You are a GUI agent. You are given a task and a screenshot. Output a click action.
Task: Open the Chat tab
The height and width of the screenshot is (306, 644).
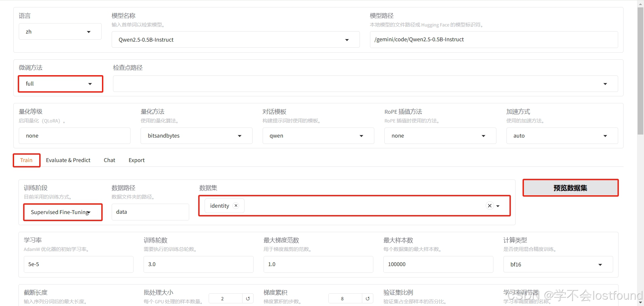(x=109, y=160)
